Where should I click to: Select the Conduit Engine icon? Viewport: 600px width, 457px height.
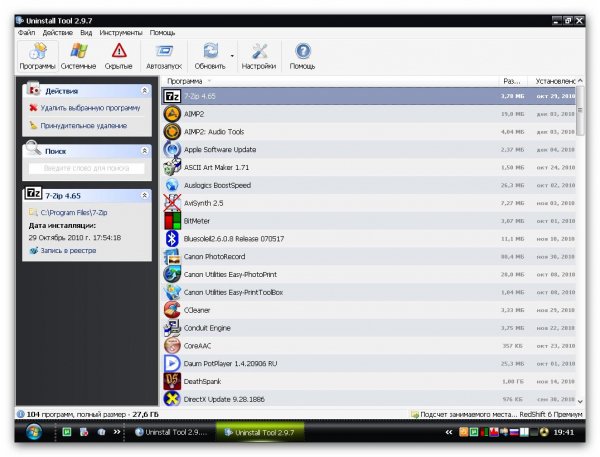coord(172,328)
